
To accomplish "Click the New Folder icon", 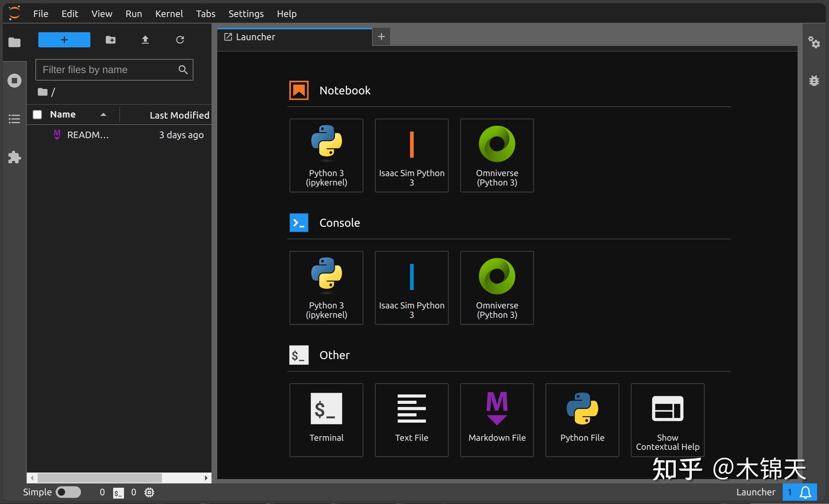I will (x=111, y=40).
